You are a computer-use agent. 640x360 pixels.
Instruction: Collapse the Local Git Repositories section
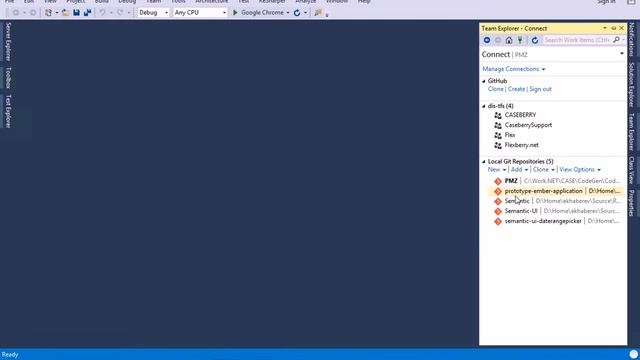484,162
